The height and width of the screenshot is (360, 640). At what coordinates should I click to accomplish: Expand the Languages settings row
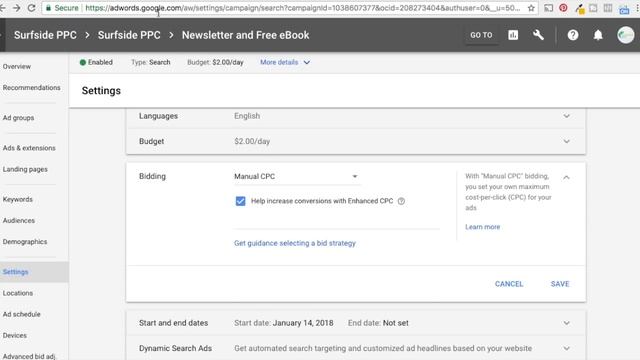coord(356,116)
